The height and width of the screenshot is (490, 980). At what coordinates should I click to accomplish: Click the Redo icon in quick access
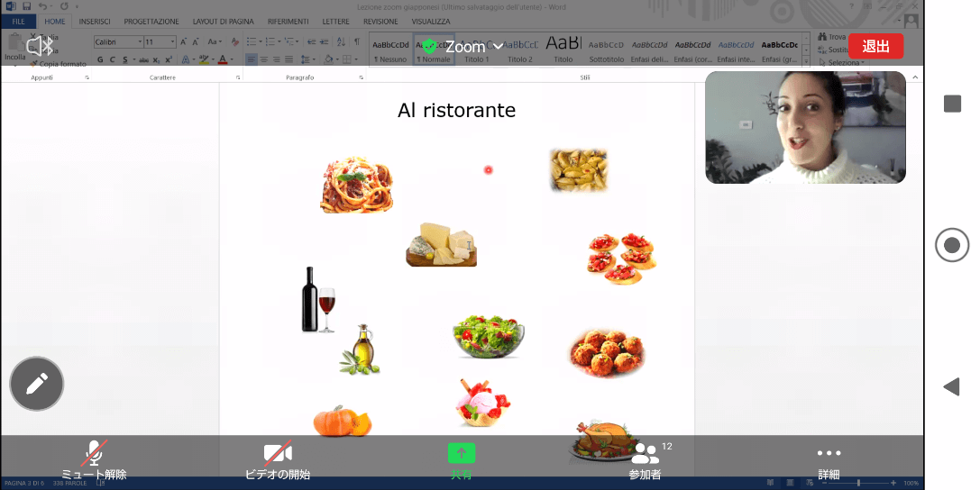click(64, 6)
